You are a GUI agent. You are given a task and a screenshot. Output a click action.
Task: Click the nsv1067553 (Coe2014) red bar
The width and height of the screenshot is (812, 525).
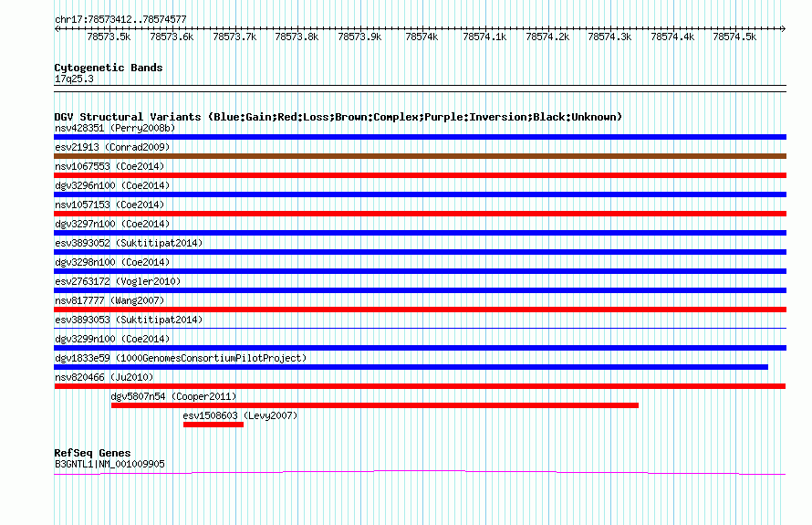pos(420,175)
